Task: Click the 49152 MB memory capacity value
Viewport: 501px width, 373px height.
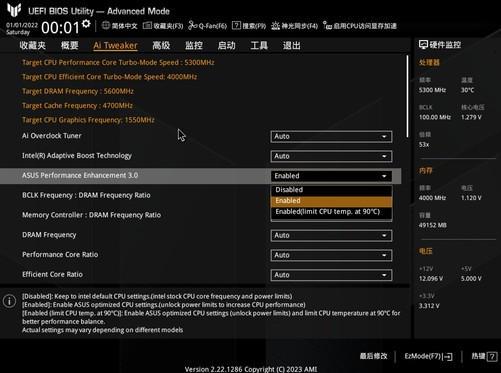Action: click(433, 225)
